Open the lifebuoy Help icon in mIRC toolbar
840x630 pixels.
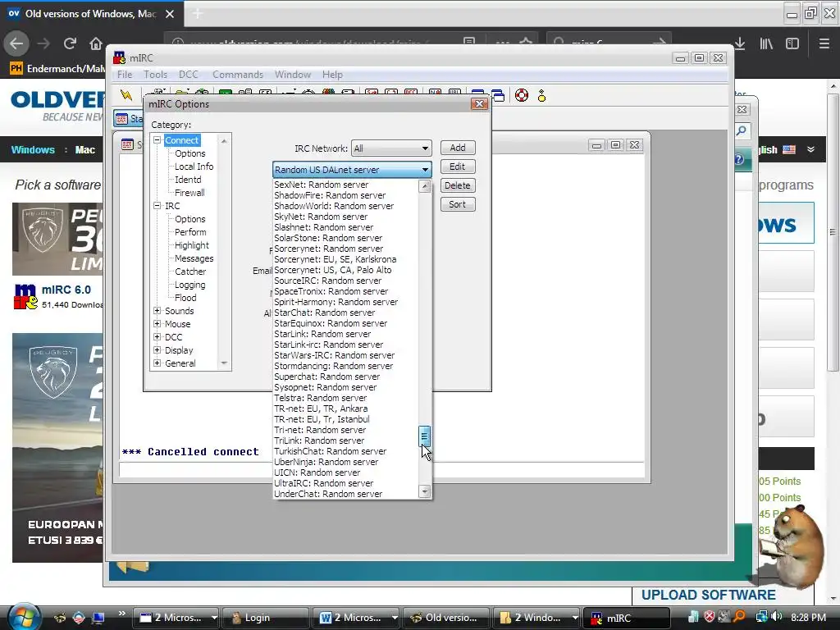tap(521, 95)
